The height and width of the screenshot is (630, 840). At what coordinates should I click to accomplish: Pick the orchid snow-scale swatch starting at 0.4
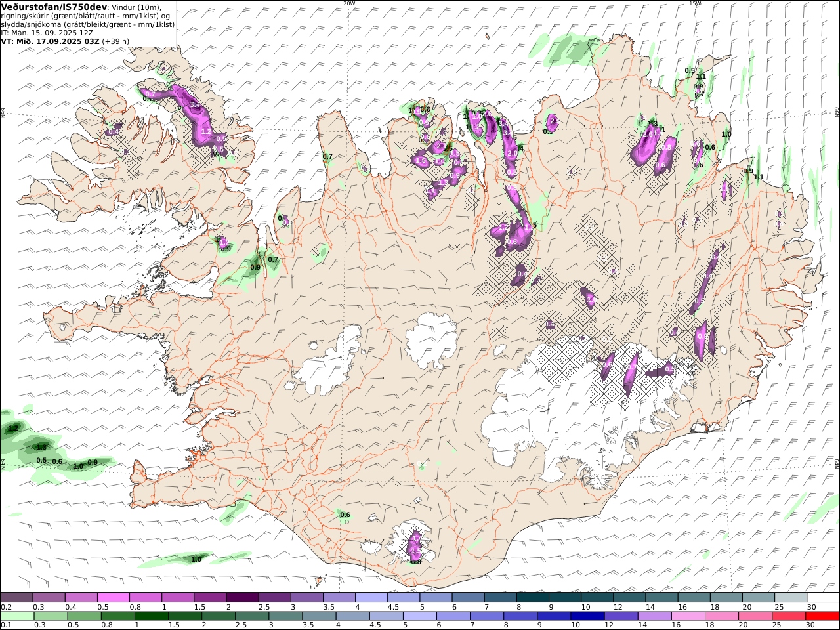81,597
